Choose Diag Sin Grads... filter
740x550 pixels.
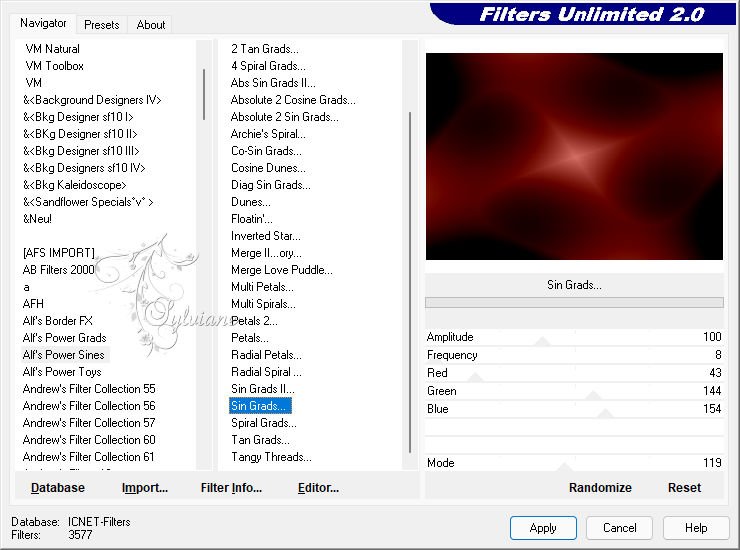271,185
